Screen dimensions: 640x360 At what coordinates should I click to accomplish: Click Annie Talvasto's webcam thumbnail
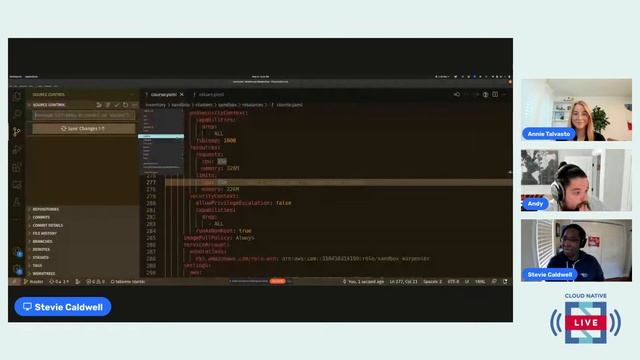click(x=576, y=110)
